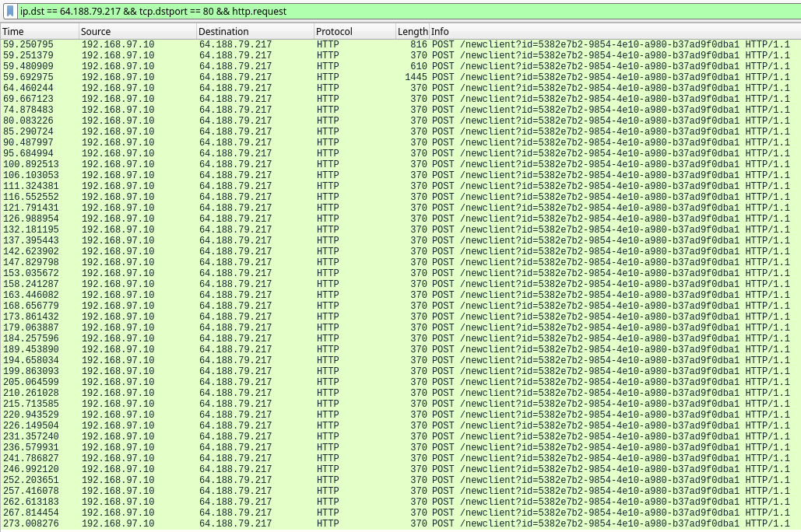Sort by the Length column header
This screenshot has height=532, width=801.
[x=413, y=31]
